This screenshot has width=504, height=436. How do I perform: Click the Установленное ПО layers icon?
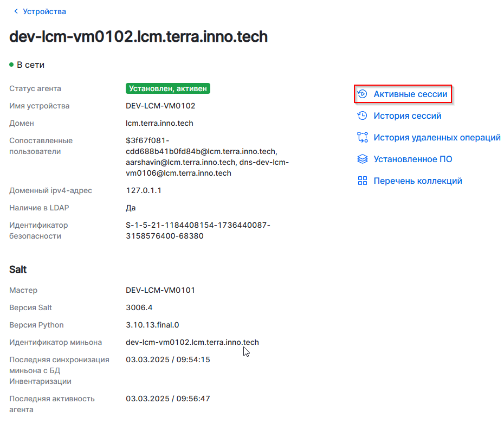click(363, 159)
